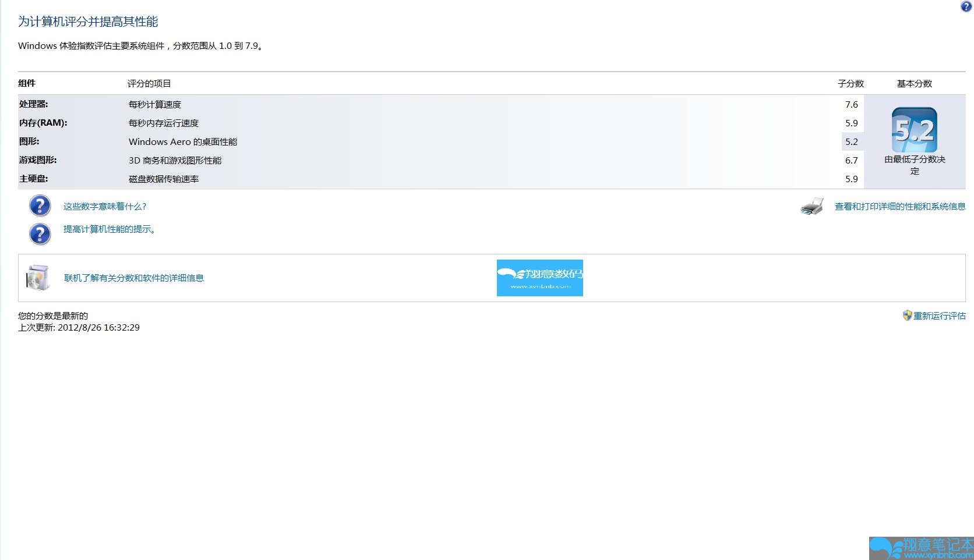Image resolution: width=974 pixels, height=560 pixels.
Task: Open 联机了解有关分数和软件的详细信息 link
Action: coord(134,278)
